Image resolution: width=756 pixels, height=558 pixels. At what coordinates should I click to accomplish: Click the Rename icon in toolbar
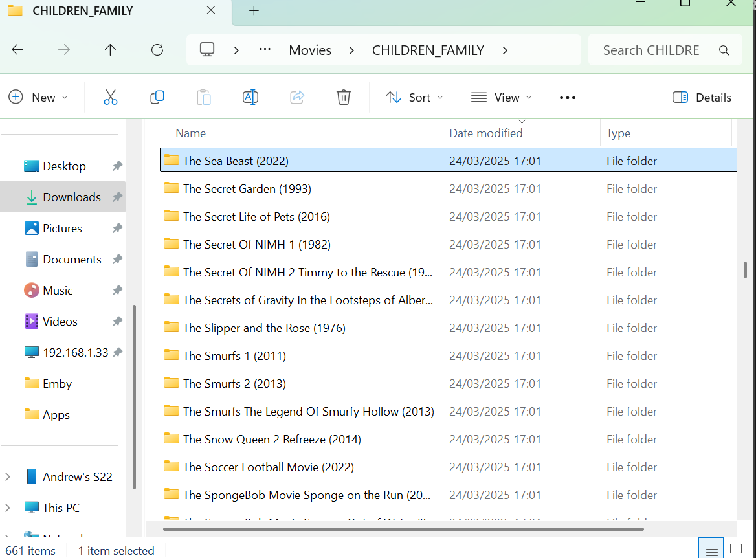pyautogui.click(x=250, y=98)
